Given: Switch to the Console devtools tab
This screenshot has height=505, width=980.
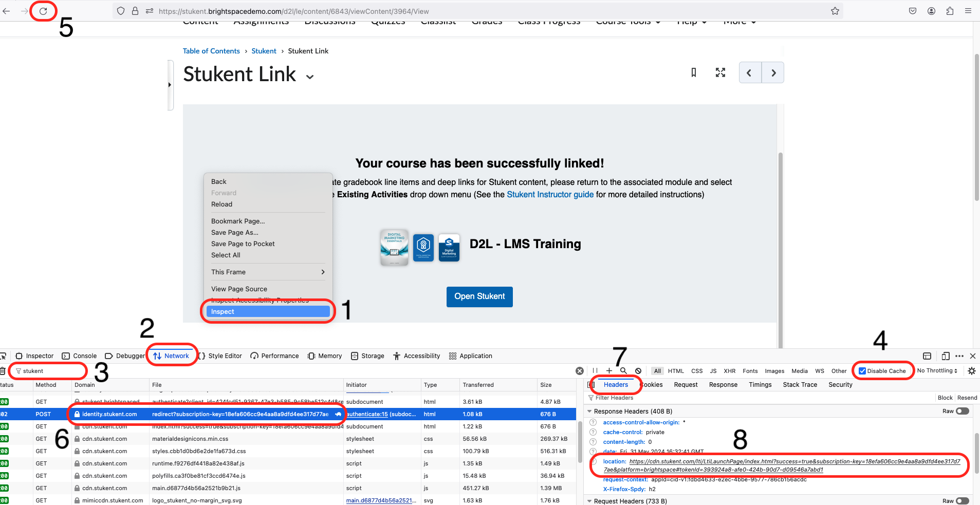Looking at the screenshot, I should point(79,356).
